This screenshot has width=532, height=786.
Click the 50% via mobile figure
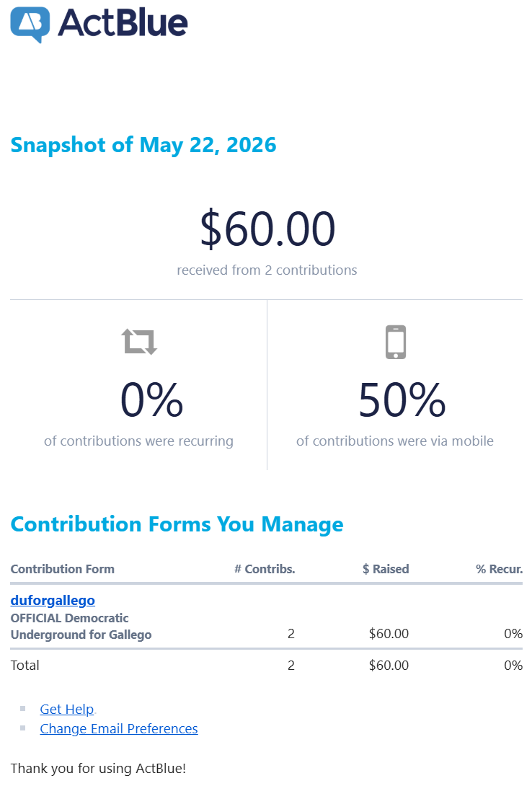coord(402,399)
